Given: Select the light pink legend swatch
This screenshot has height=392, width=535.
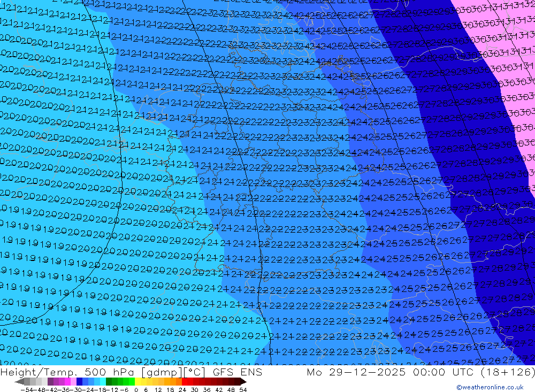Looking at the screenshot, I should click(x=73, y=382).
